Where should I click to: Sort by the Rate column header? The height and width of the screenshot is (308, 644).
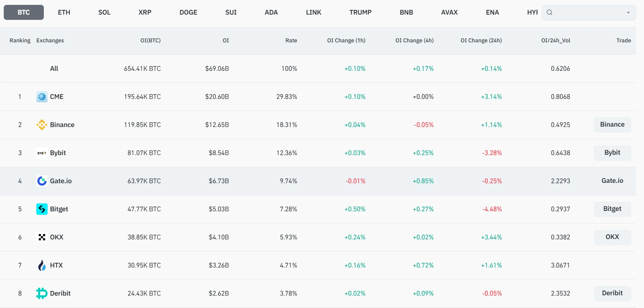pyautogui.click(x=291, y=40)
